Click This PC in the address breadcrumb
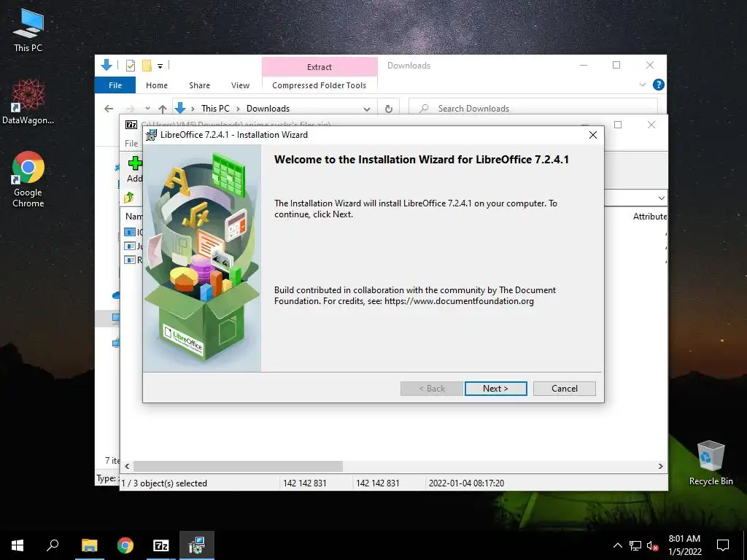Screen dimensions: 747x560 pos(215,109)
